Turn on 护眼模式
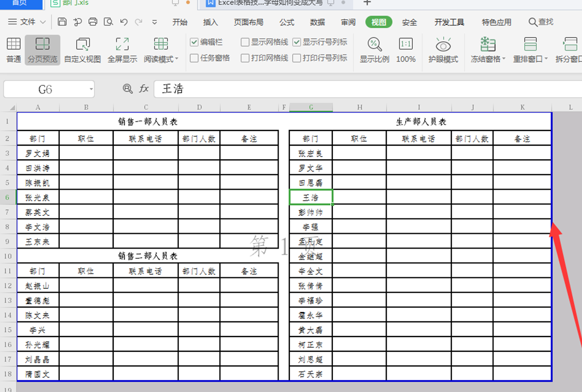 coord(443,49)
